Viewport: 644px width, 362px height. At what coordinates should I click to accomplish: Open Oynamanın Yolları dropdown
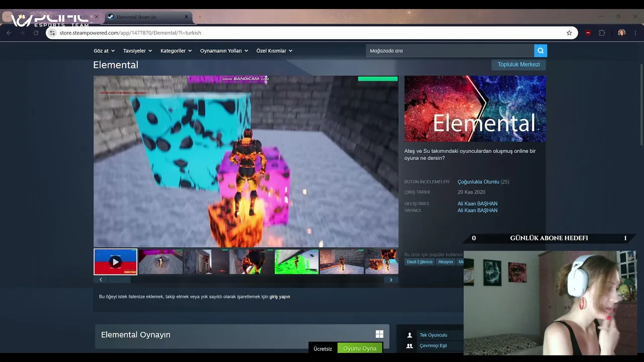pos(224,51)
